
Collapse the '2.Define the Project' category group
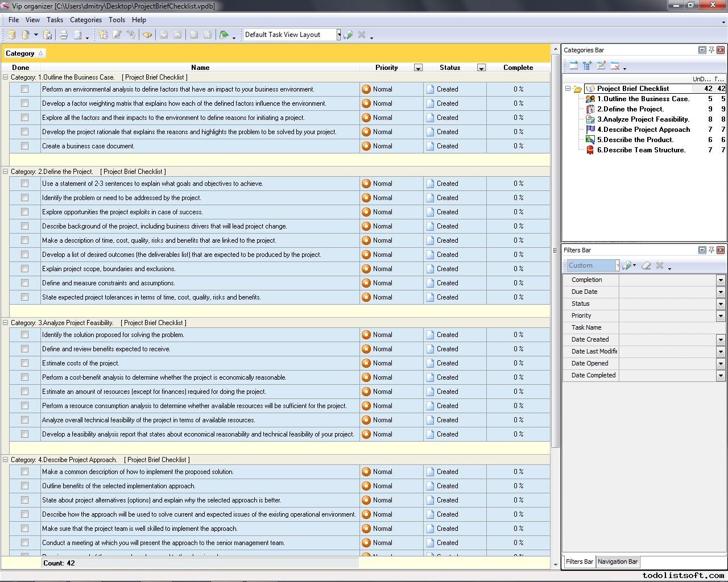(x=6, y=172)
